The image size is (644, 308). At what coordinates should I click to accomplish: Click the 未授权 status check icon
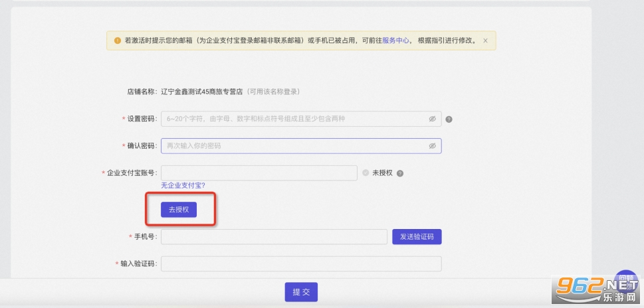coord(366,173)
